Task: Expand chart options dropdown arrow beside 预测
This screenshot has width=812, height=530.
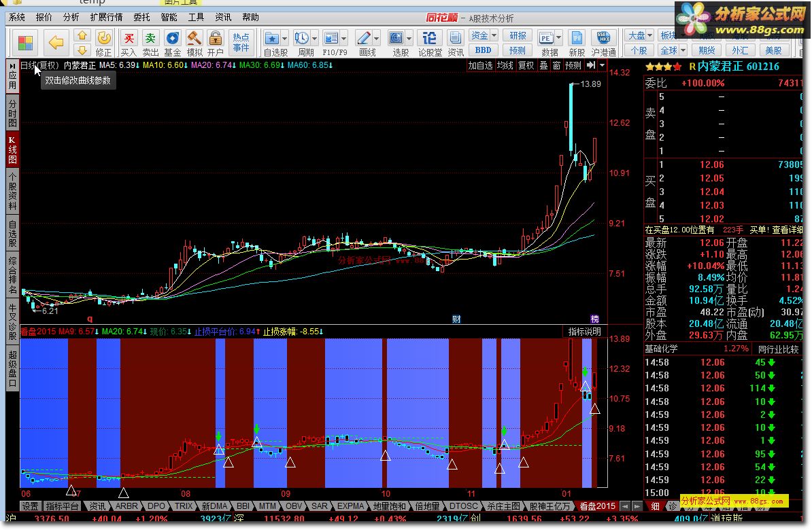Action: [602, 65]
